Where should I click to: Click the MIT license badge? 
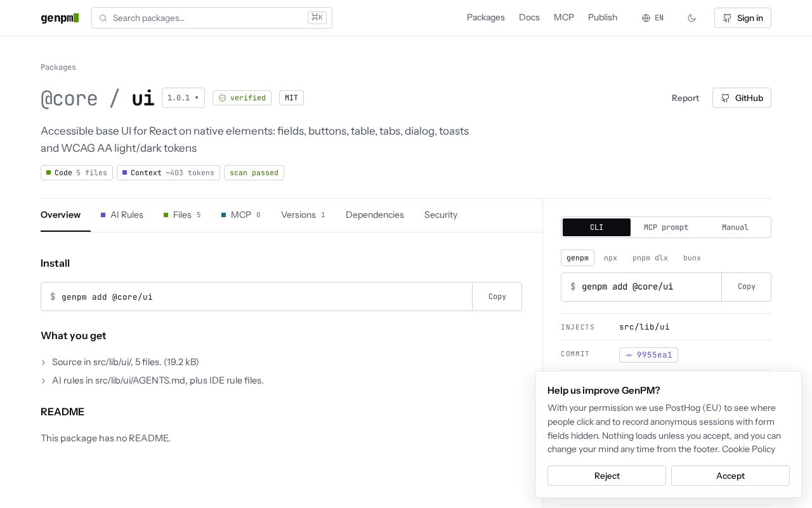(x=291, y=98)
